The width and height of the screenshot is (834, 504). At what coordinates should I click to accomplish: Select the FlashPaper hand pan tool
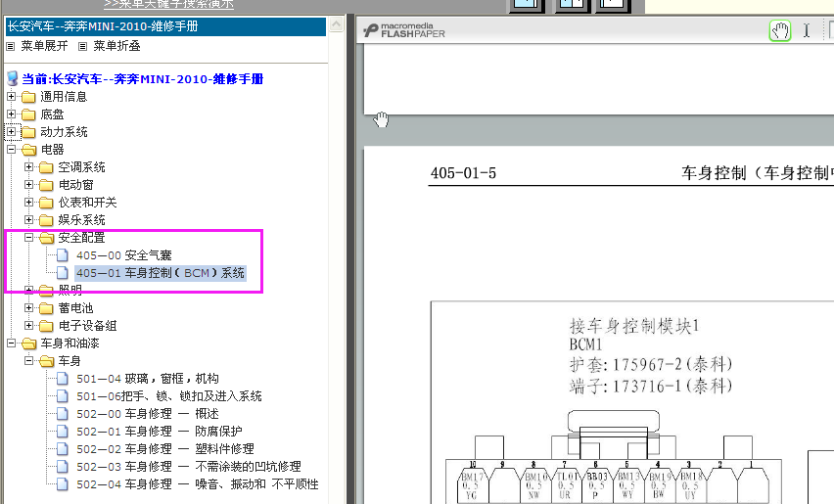click(x=780, y=31)
